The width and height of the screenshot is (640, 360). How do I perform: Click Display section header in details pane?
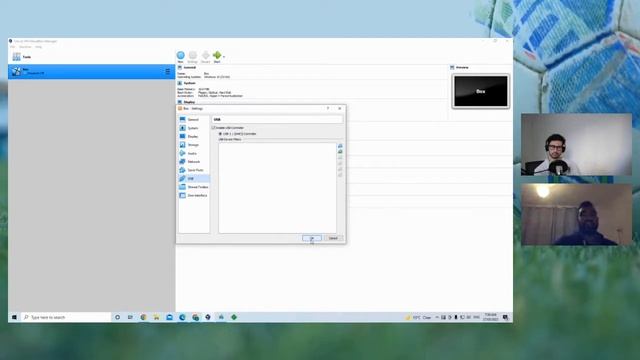(189, 102)
